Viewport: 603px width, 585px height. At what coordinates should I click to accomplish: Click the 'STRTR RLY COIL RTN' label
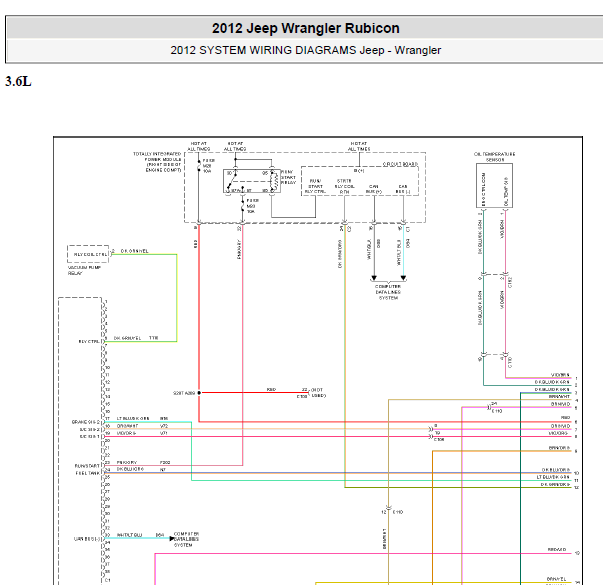(344, 186)
